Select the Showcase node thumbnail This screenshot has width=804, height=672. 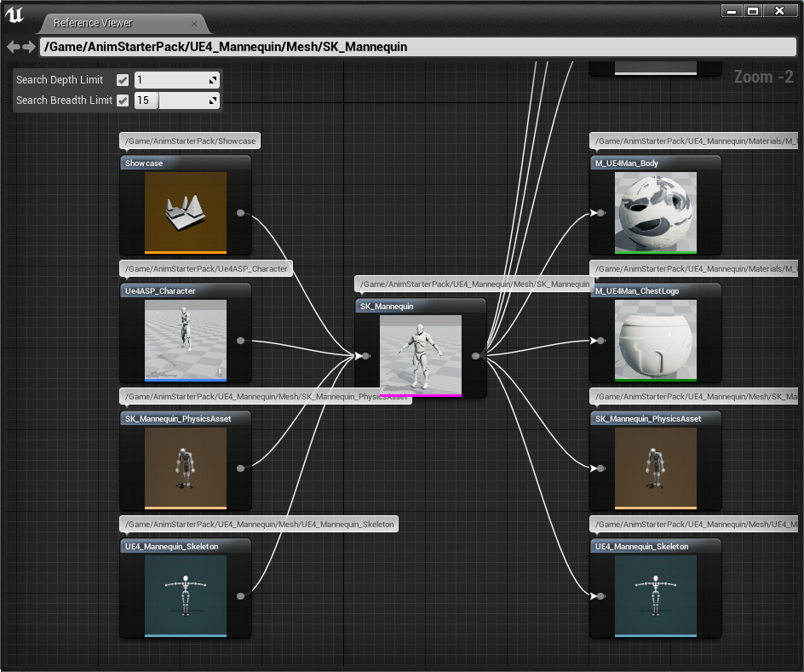(x=186, y=213)
